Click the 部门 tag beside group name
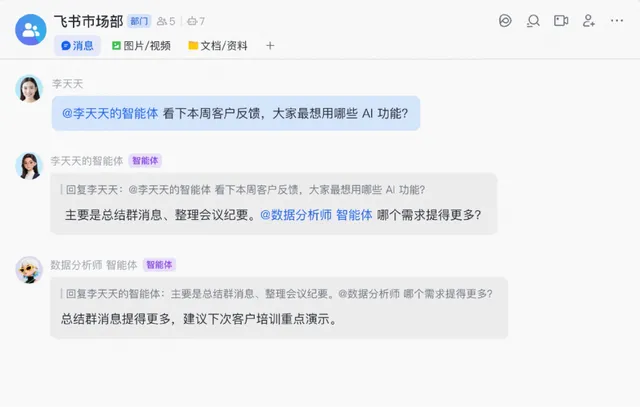 point(139,21)
